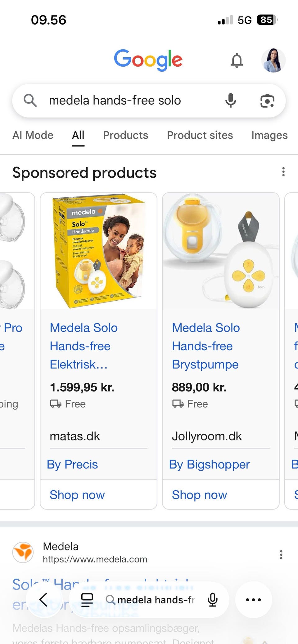Switch to the Products tab

tap(125, 135)
